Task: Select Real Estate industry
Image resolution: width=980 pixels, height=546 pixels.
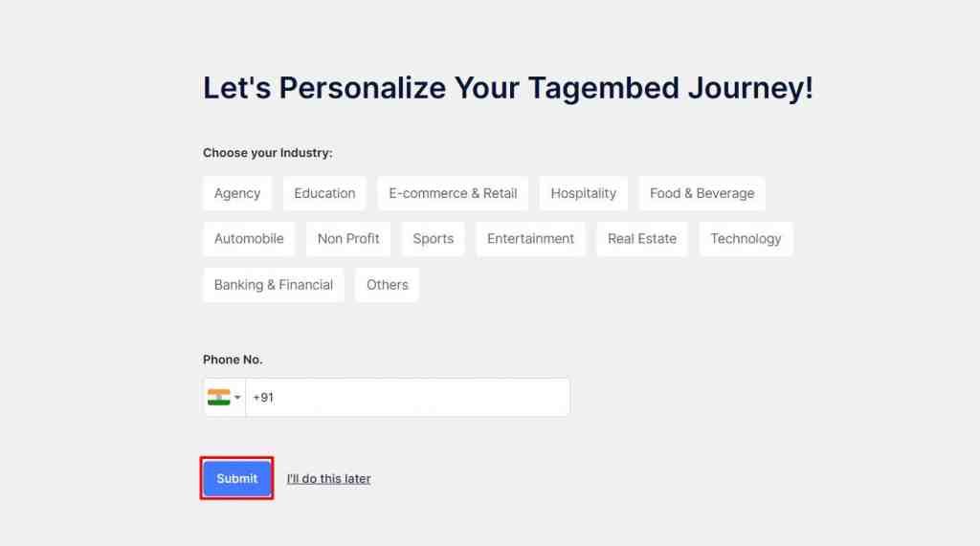Action: coord(641,239)
